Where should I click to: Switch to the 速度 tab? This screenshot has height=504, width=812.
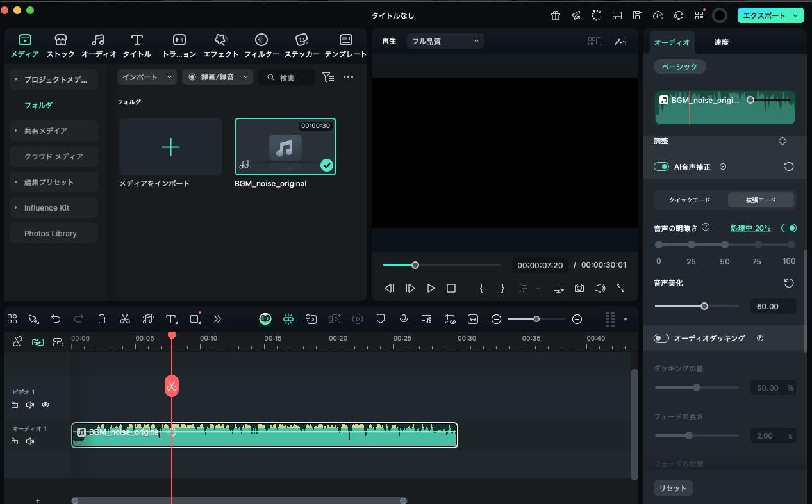coord(721,42)
